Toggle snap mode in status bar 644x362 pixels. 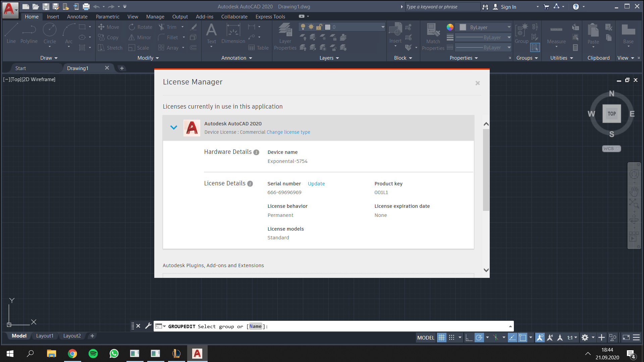pyautogui.click(x=452, y=338)
